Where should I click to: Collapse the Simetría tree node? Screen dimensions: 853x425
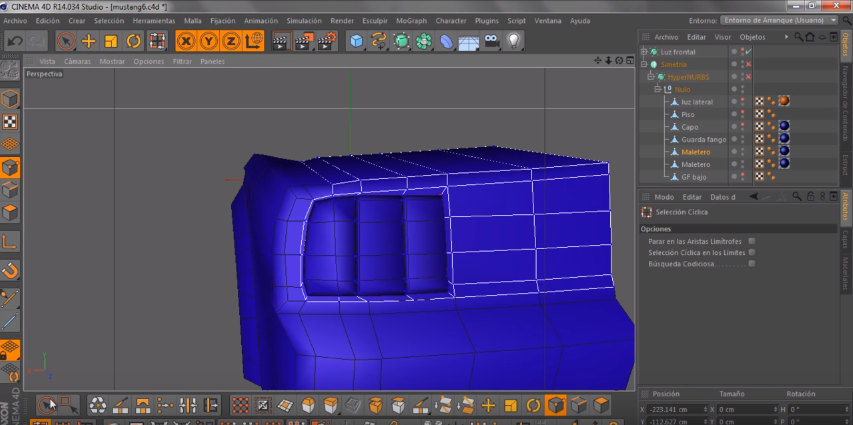click(x=644, y=64)
